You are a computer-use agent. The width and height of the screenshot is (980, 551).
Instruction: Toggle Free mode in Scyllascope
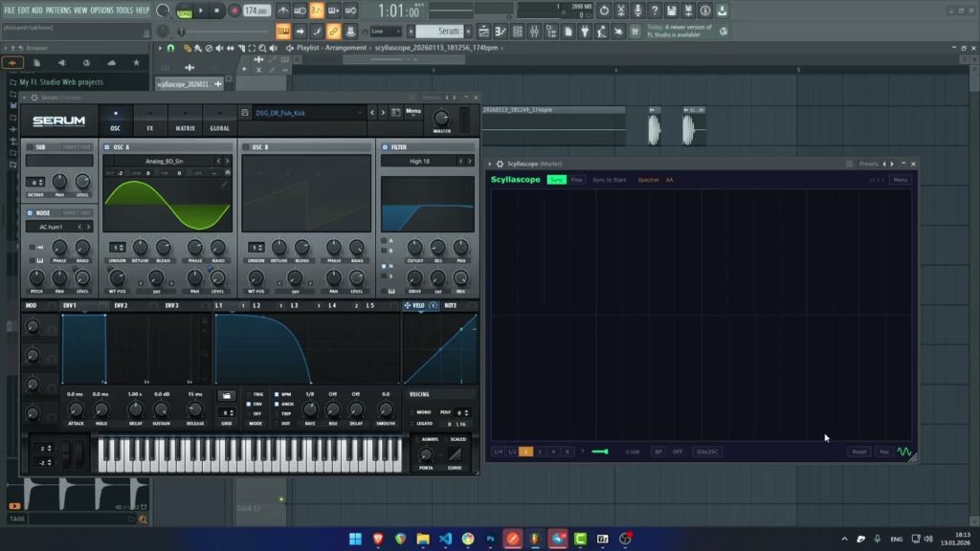[x=576, y=180]
